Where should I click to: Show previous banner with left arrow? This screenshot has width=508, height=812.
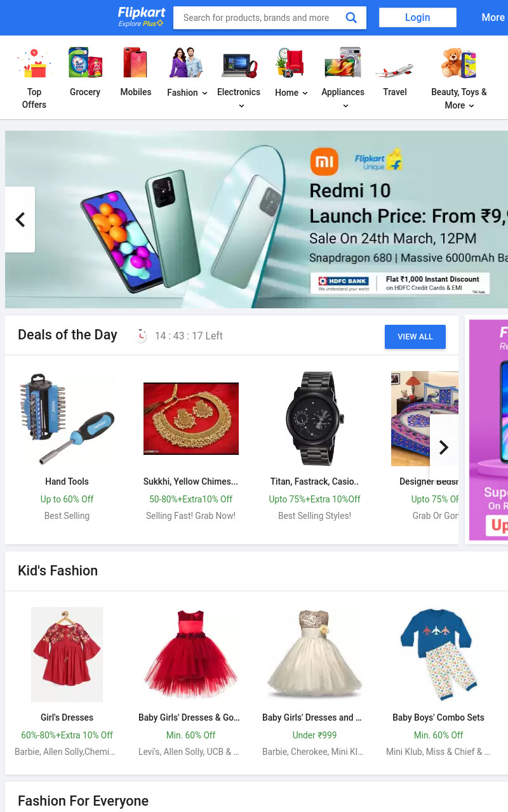[x=20, y=219]
